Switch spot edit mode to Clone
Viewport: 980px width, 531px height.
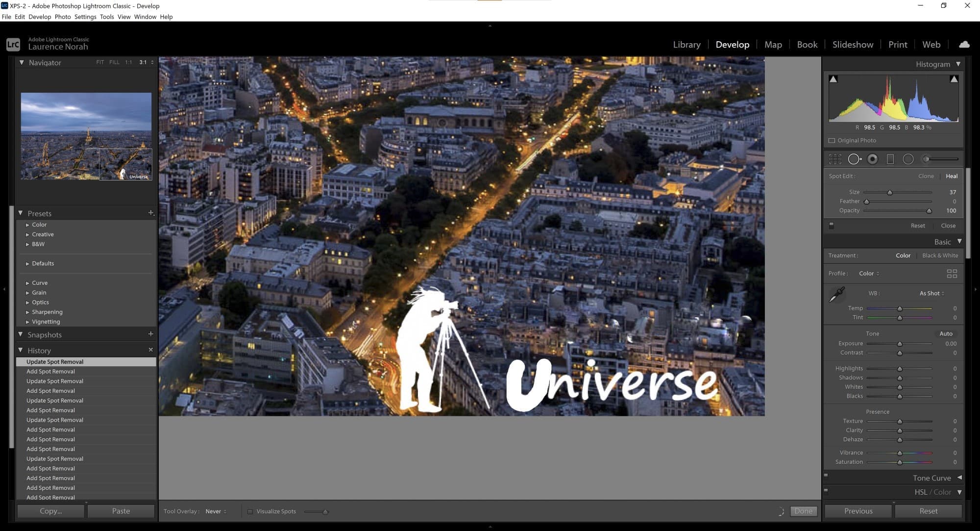coord(926,176)
